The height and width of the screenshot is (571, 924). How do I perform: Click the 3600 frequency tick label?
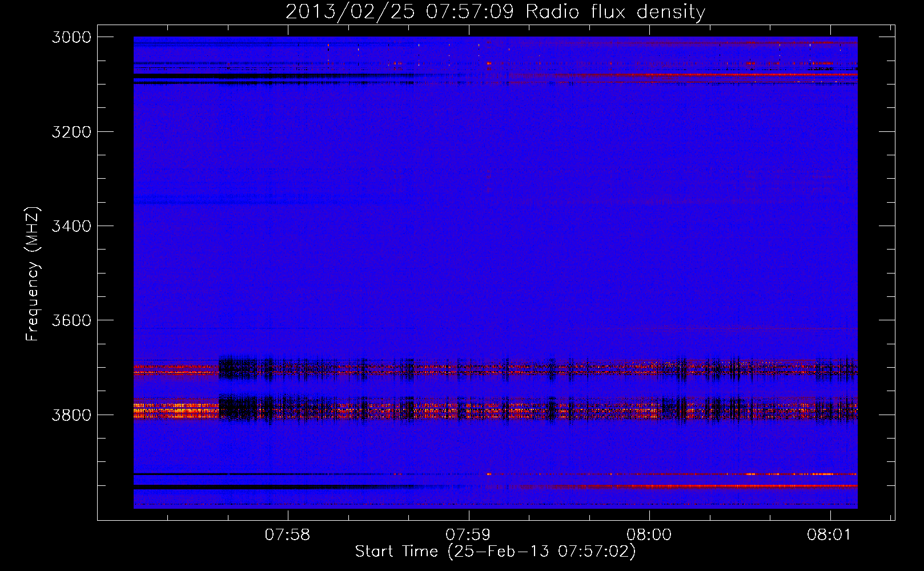(71, 320)
